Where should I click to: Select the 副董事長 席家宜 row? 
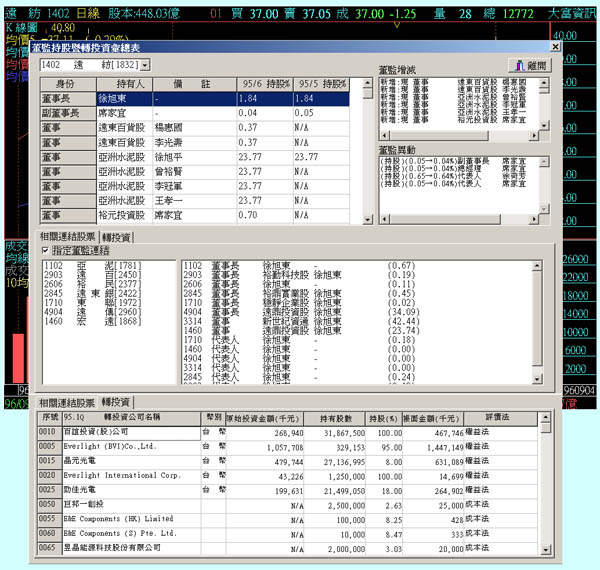coord(195,113)
